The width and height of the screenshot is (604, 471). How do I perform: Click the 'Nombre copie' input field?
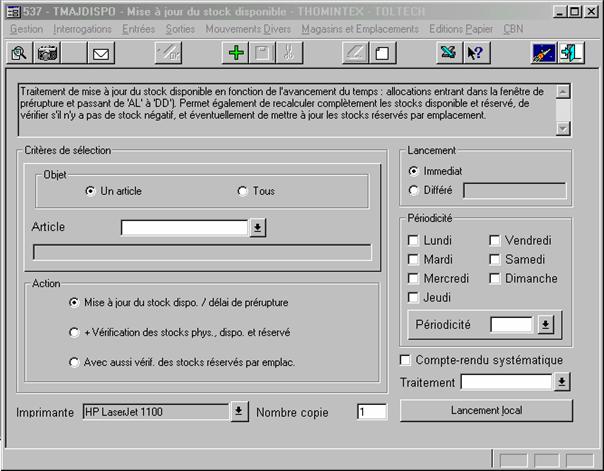click(x=371, y=411)
